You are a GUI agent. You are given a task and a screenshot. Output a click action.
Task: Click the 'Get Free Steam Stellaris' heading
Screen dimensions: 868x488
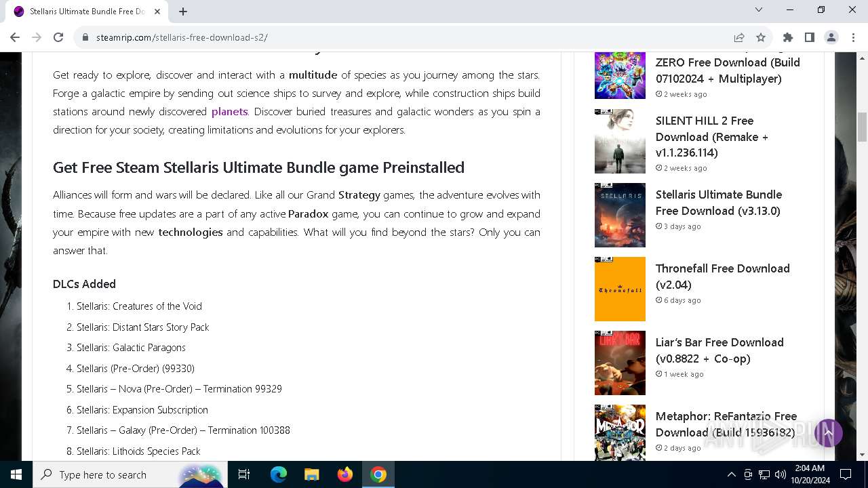point(258,167)
